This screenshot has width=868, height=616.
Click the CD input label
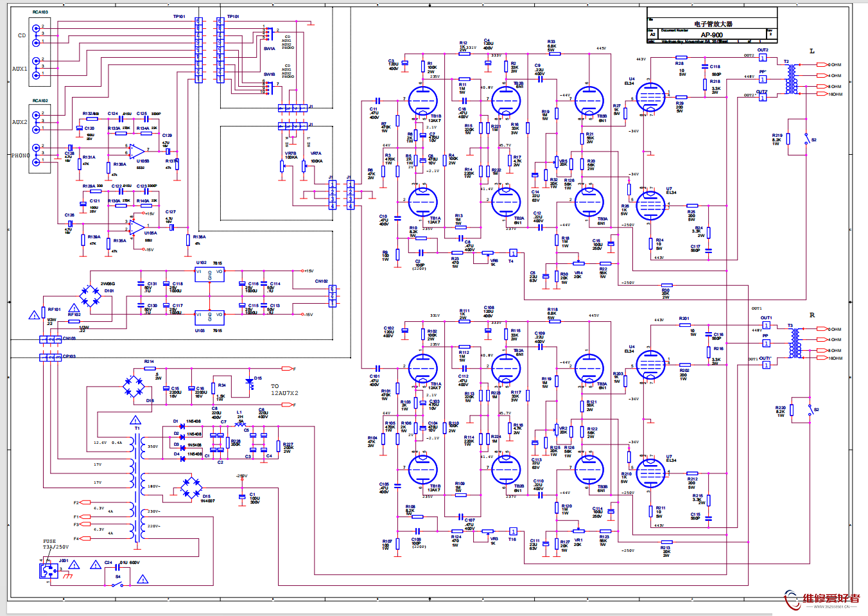(x=22, y=36)
